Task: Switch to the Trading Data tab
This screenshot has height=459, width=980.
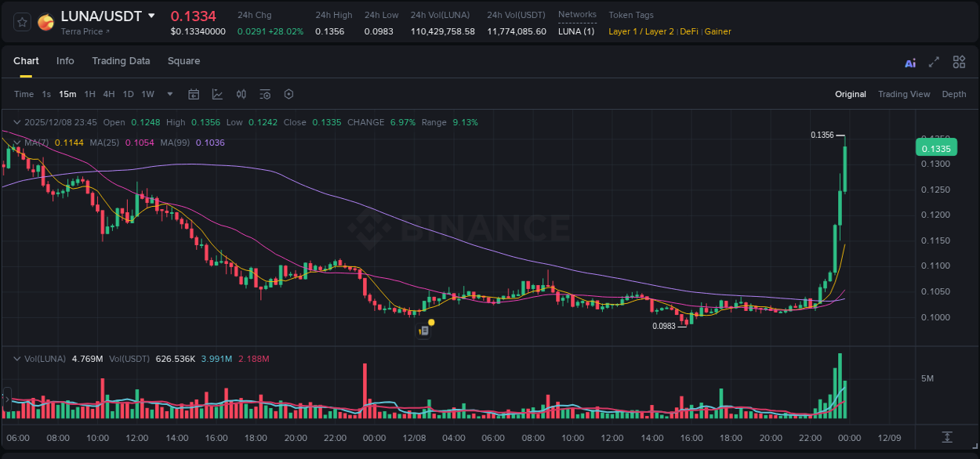Action: click(122, 61)
